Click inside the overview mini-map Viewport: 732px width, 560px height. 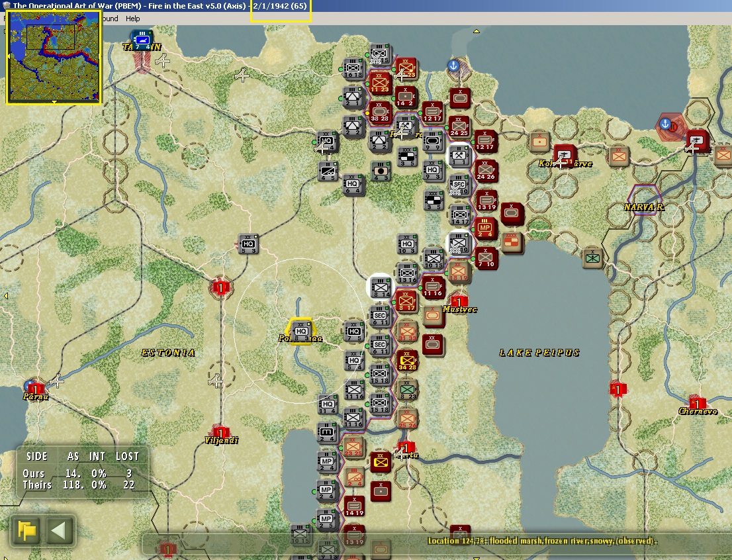click(x=53, y=57)
